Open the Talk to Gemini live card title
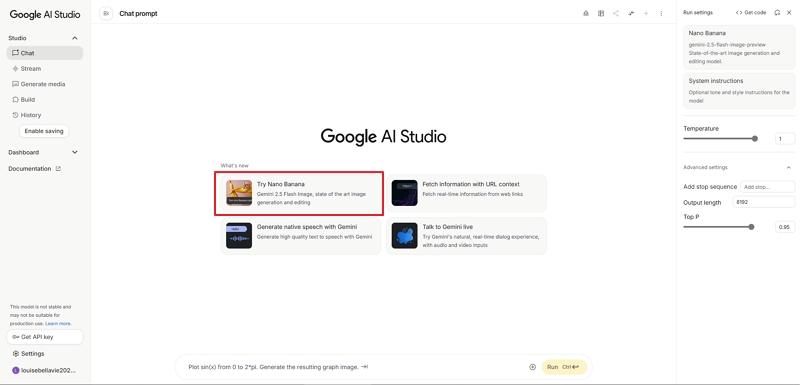The height and width of the screenshot is (385, 800). (x=447, y=227)
